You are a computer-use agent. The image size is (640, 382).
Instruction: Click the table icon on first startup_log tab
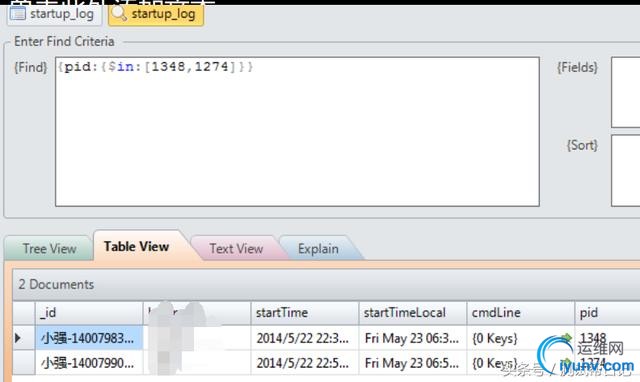click(x=18, y=13)
